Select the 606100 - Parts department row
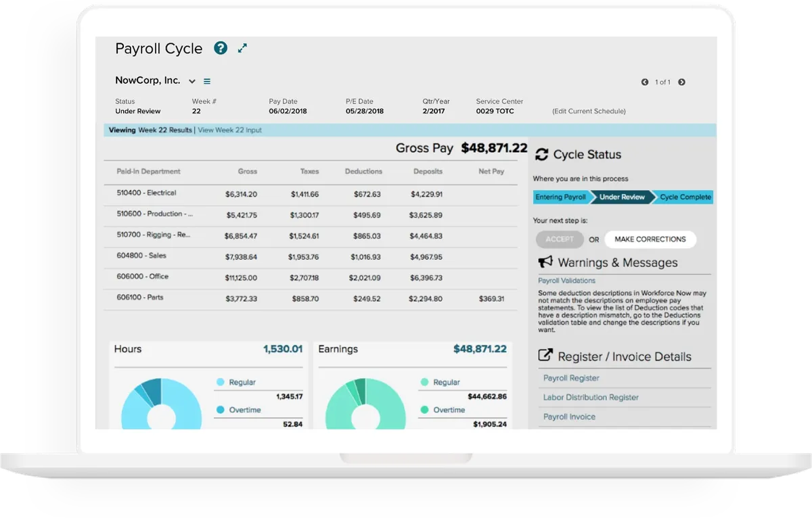Image resolution: width=812 pixels, height=518 pixels. 311,299
